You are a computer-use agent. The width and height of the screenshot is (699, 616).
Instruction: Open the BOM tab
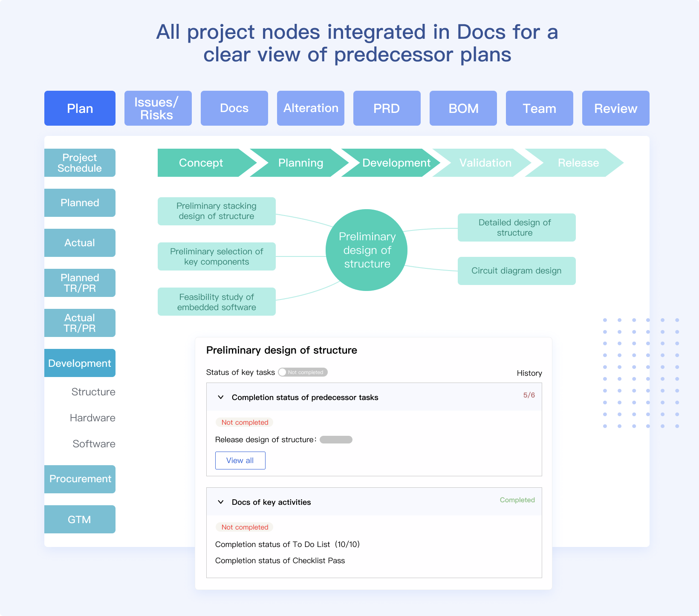pos(463,108)
